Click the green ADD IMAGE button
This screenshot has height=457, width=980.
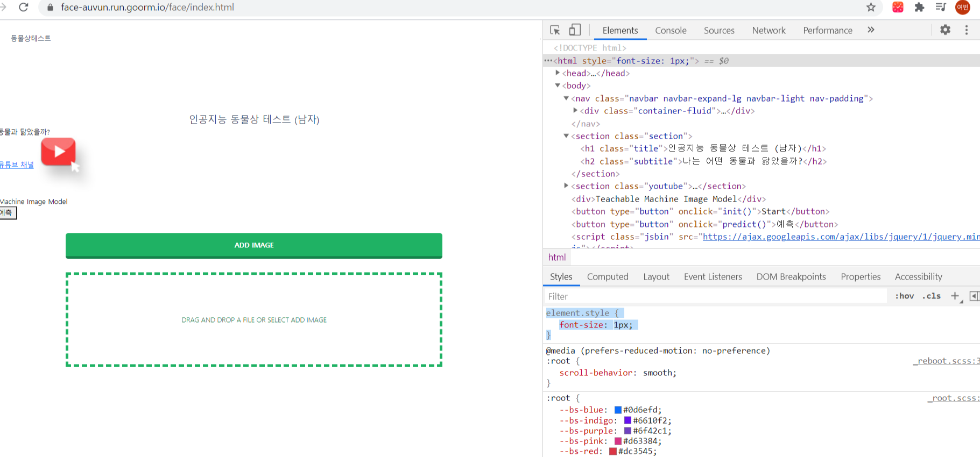tap(254, 246)
